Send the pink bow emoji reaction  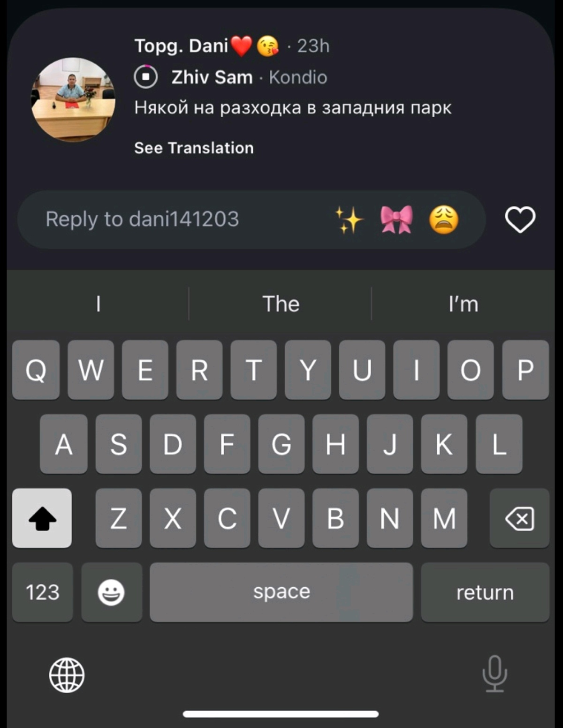(x=396, y=220)
